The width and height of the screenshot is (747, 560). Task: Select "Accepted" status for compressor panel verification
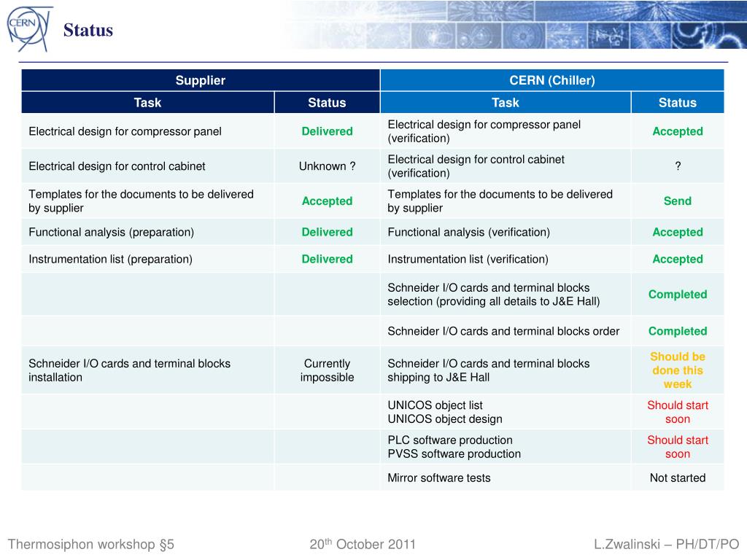point(678,131)
